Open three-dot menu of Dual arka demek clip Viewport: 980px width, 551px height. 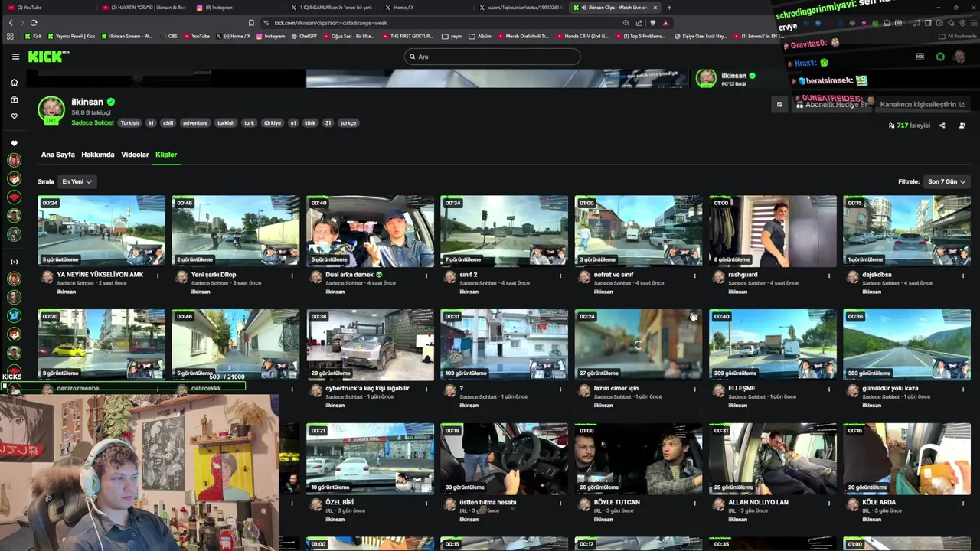tap(426, 275)
